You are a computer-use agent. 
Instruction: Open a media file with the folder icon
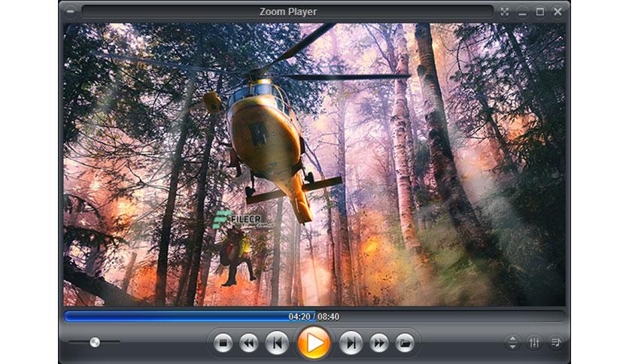pos(405,343)
